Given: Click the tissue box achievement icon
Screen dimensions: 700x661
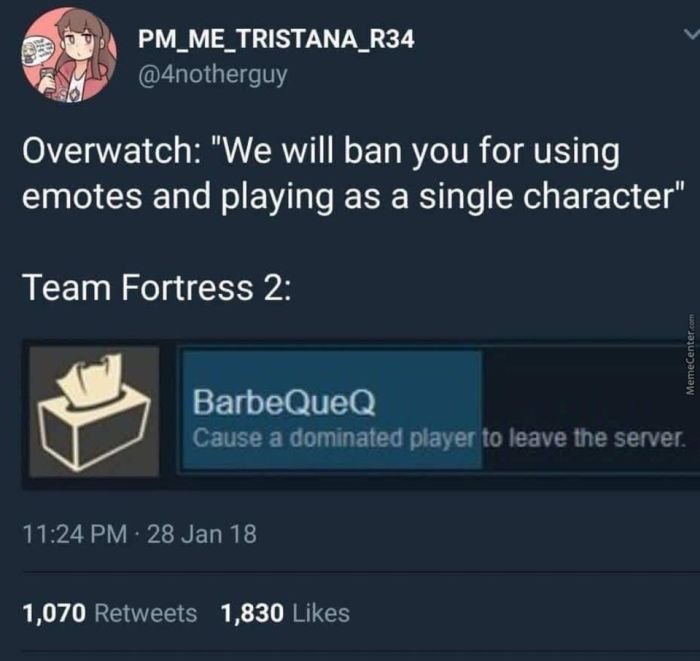Looking at the screenshot, I should (x=94, y=412).
